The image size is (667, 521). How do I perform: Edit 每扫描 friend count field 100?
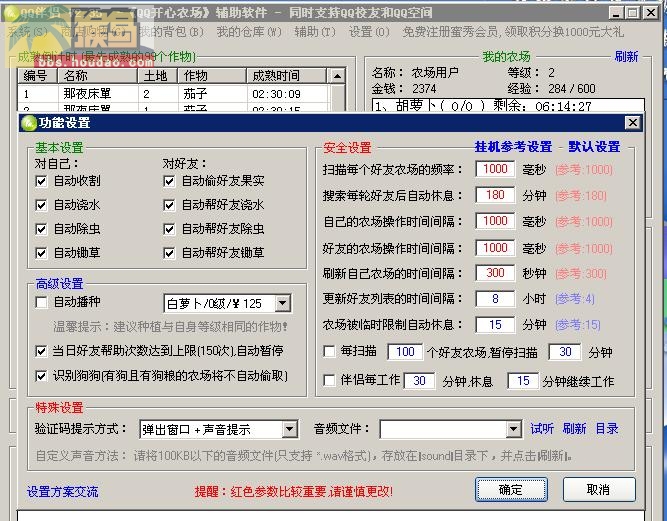[x=405, y=352]
